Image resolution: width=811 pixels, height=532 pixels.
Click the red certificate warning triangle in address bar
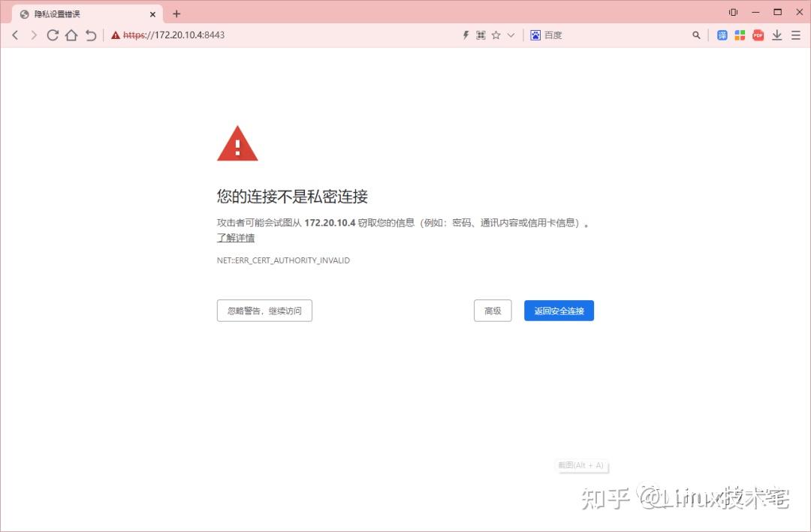pyautogui.click(x=116, y=35)
